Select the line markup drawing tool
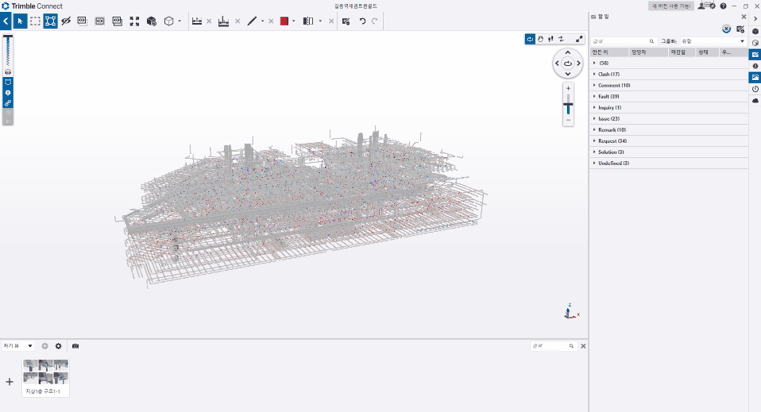Image resolution: width=761 pixels, height=412 pixels. [252, 21]
